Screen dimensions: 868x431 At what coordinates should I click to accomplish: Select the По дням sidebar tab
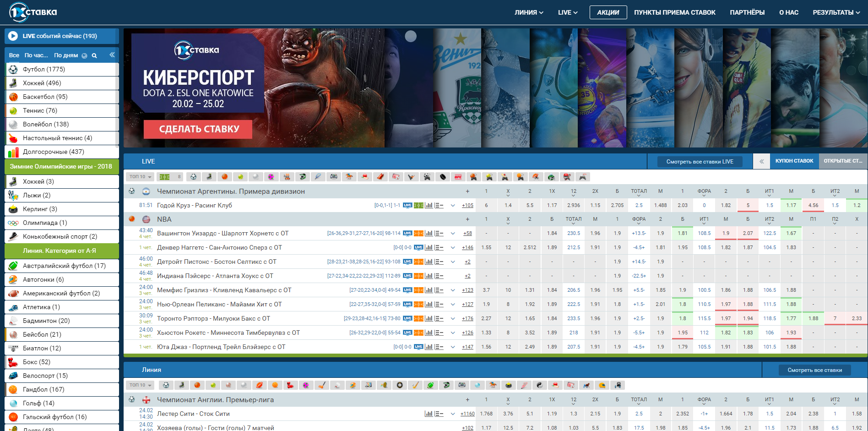pyautogui.click(x=66, y=55)
